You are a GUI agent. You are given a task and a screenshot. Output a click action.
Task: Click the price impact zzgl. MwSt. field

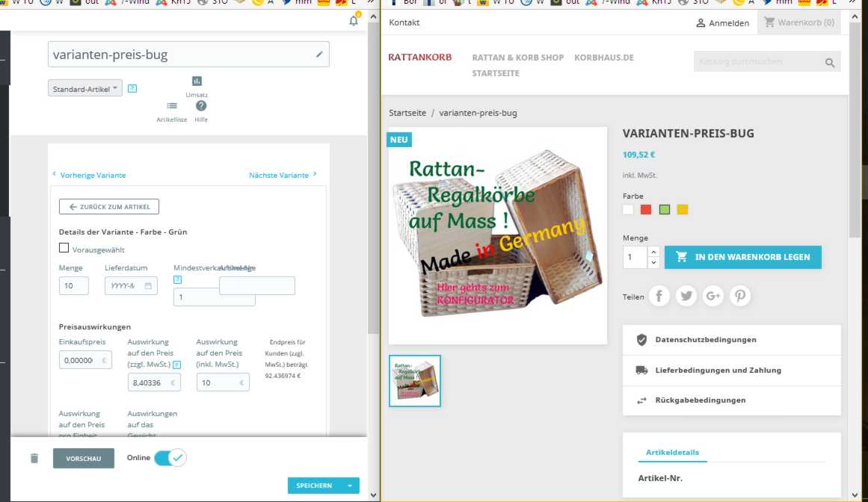tap(154, 382)
